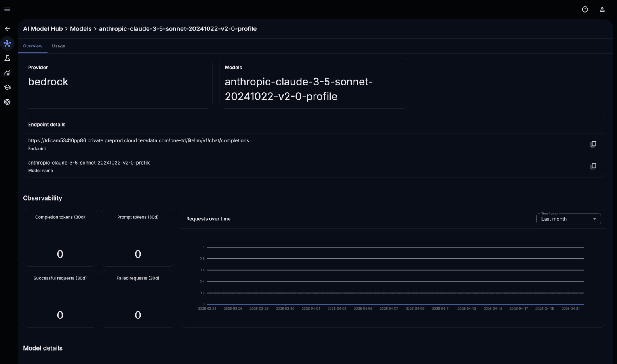
Task: Open the graduation cap learning icon
Action: (x=7, y=87)
